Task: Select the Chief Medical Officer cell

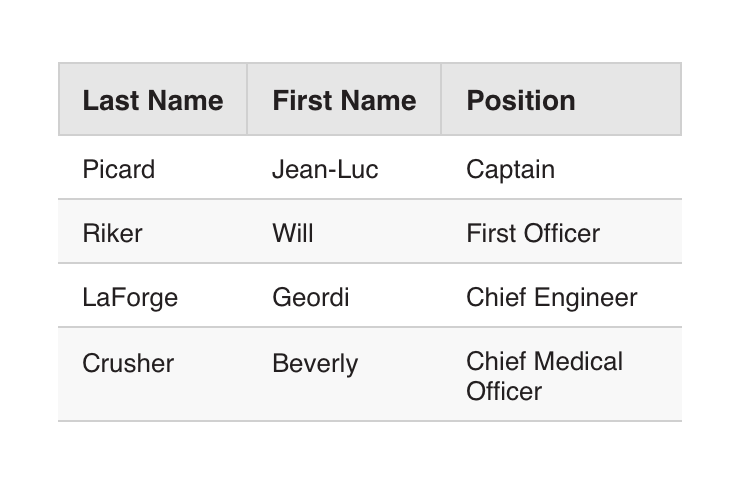Action: [544, 375]
